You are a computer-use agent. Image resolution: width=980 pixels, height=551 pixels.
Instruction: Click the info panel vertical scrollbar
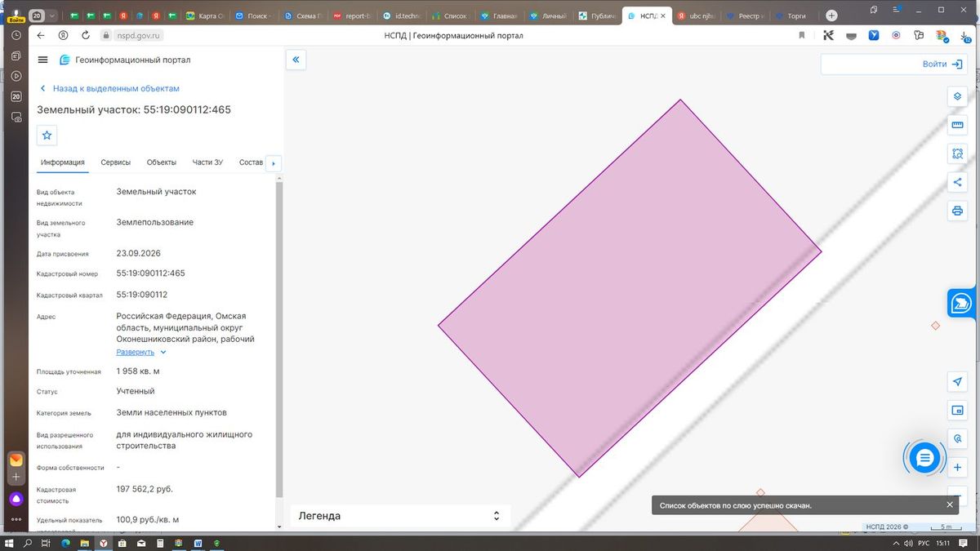coord(279,339)
